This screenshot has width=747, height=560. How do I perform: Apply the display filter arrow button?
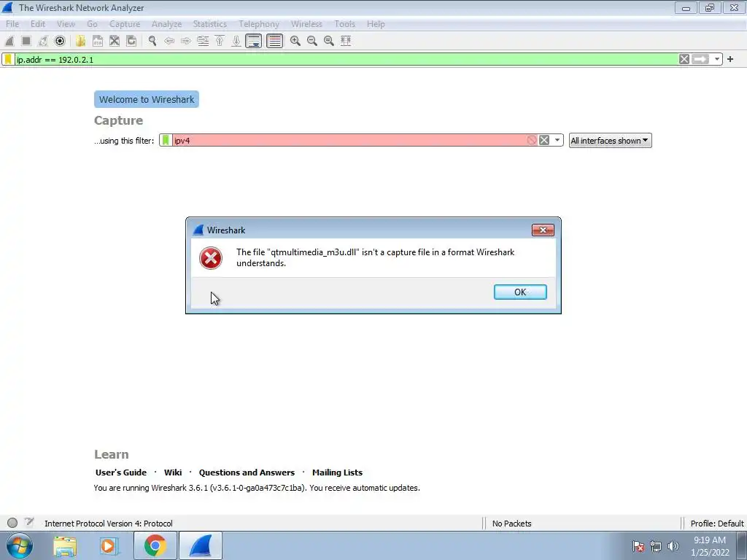700,59
